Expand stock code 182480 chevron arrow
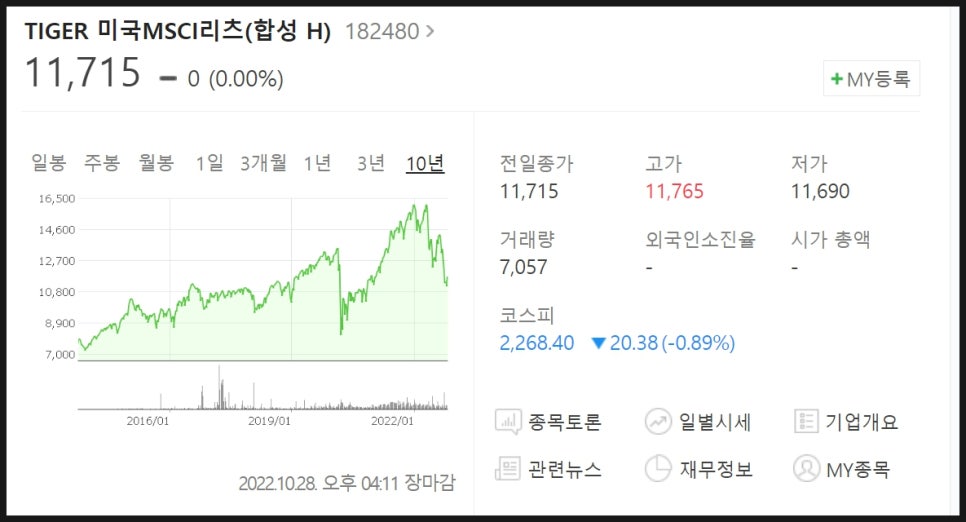This screenshot has width=966, height=522. [430, 31]
